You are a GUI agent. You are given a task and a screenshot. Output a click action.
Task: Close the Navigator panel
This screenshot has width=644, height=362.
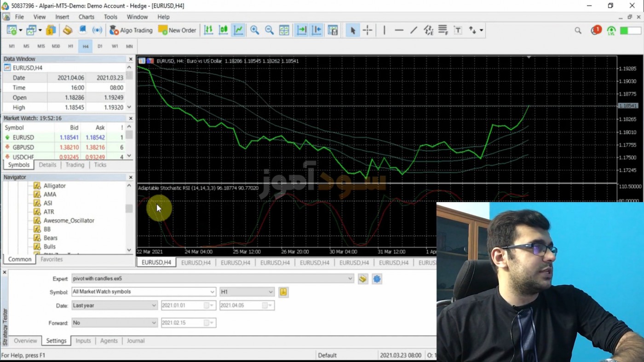(x=131, y=177)
